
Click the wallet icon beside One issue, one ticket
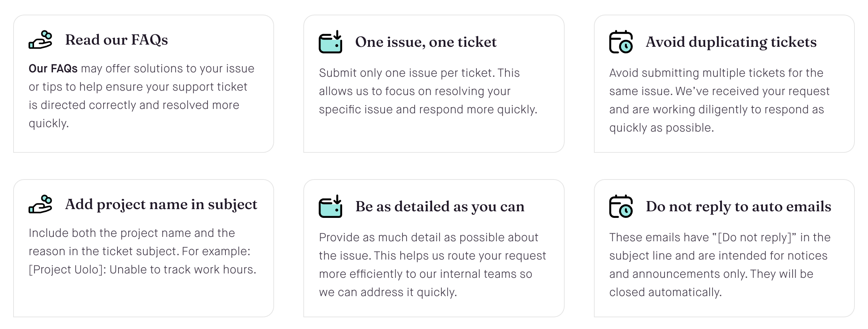pos(330,42)
